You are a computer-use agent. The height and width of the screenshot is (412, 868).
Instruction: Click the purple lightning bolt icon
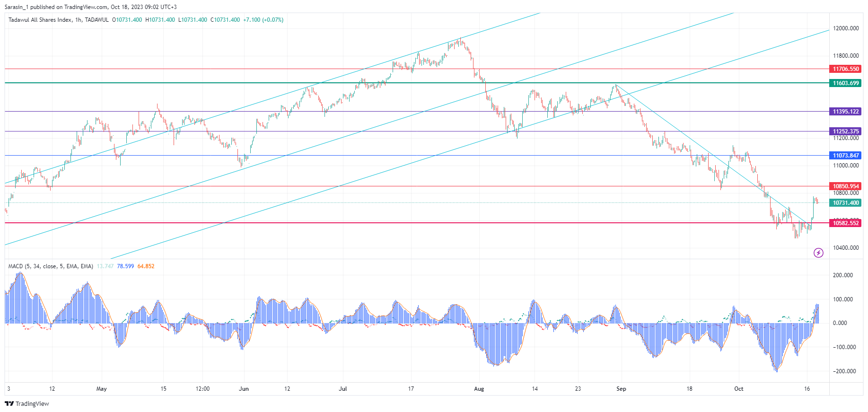click(818, 253)
